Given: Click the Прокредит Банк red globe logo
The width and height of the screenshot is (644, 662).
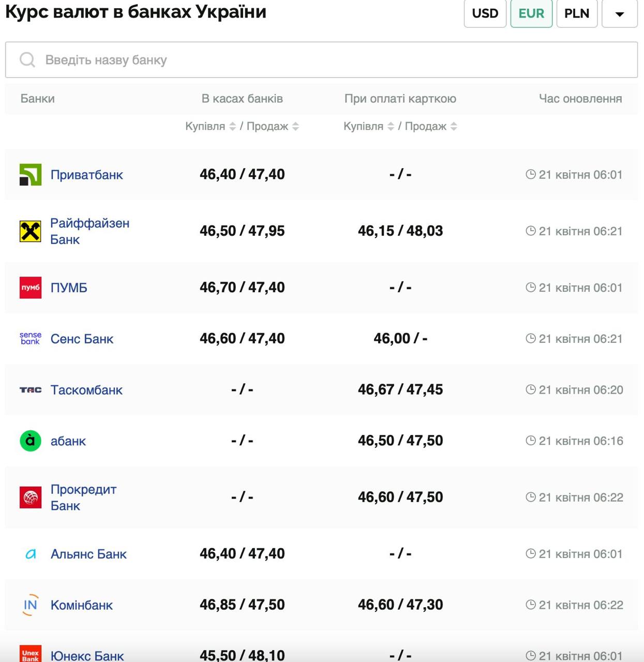Looking at the screenshot, I should point(31,498).
